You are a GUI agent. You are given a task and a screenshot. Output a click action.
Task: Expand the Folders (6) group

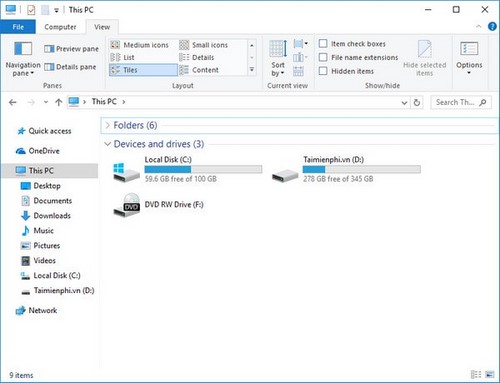107,125
